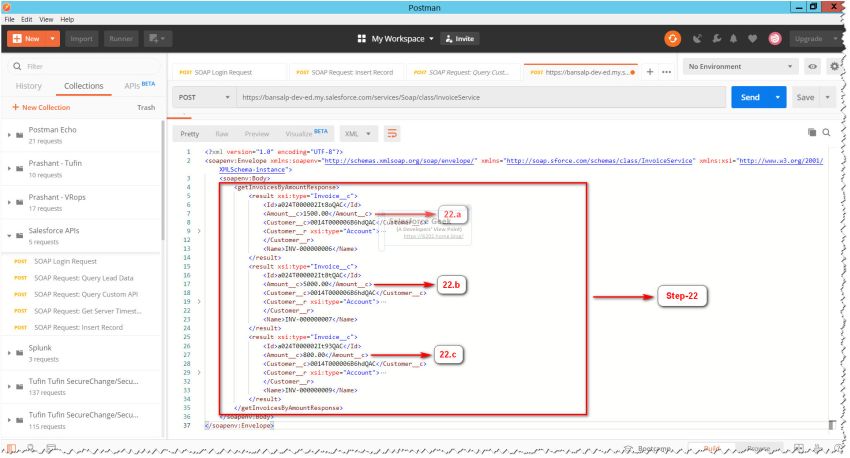Expand the folded XML at line 9
850x458 pixels.
pos(199,231)
